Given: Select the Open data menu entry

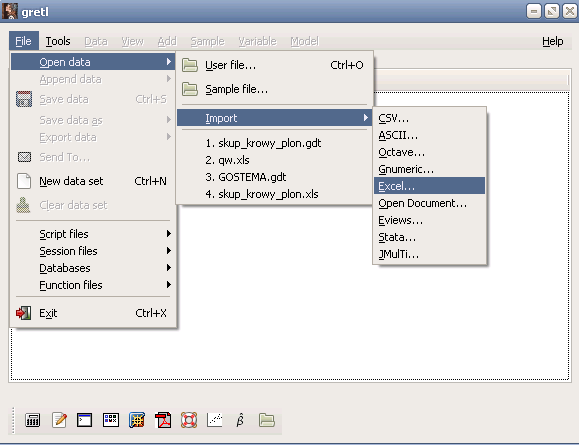Looking at the screenshot, I should pos(93,62).
